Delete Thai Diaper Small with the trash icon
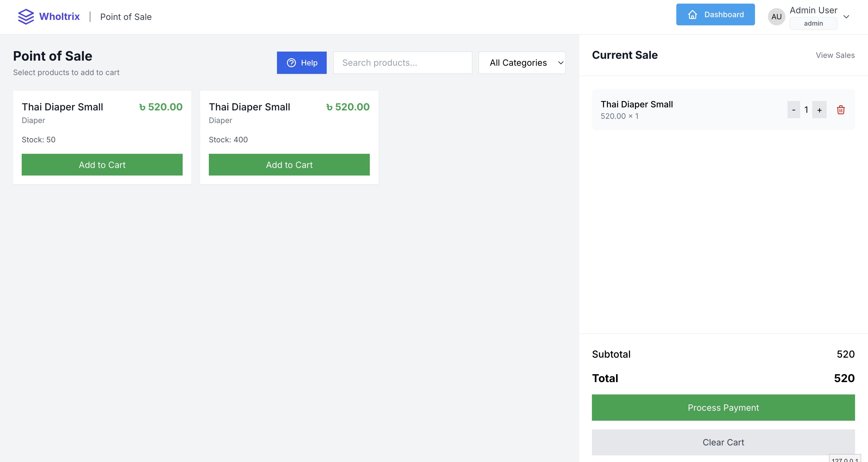 (x=840, y=110)
